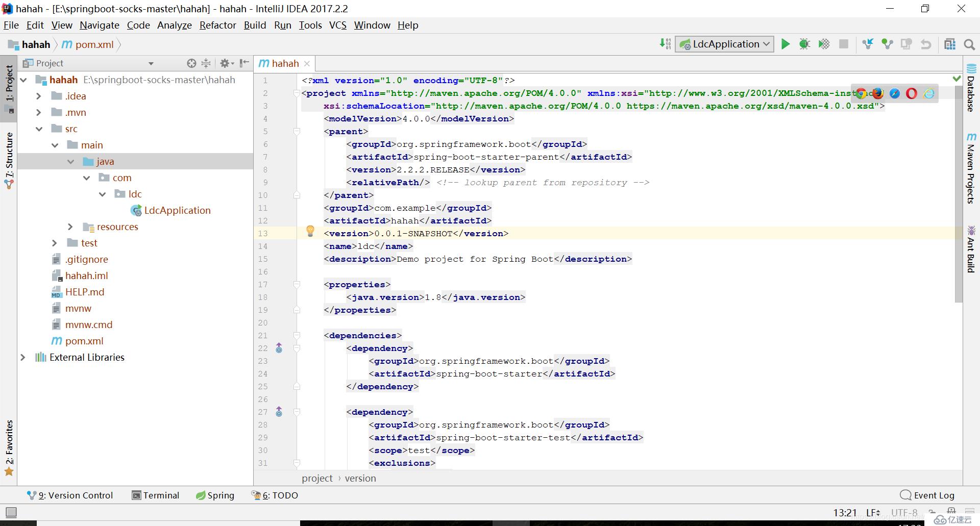This screenshot has width=980, height=526.
Task: Open the VCS menu
Action: tap(338, 25)
